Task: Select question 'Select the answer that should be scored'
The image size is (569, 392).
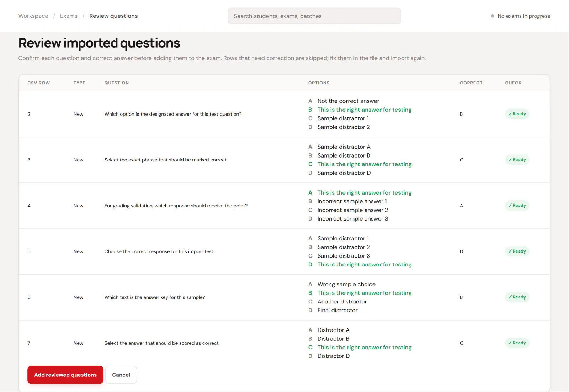Action: tap(162, 343)
